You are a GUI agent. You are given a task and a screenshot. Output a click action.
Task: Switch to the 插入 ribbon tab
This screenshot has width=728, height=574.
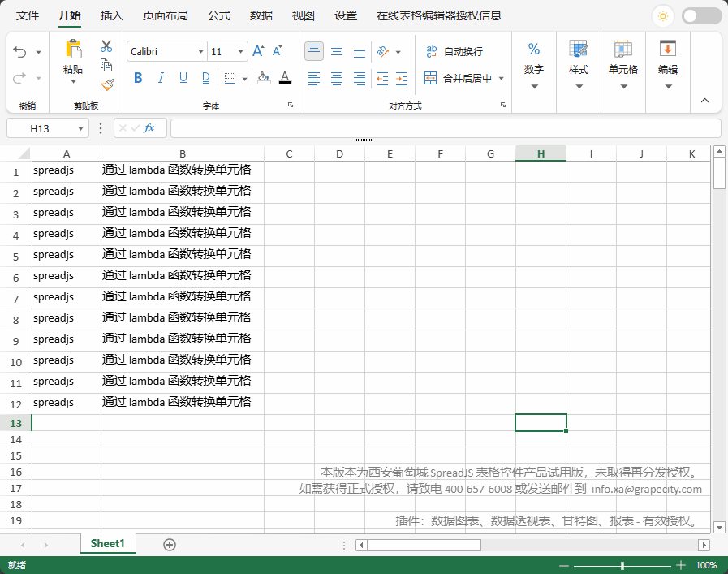[x=110, y=15]
